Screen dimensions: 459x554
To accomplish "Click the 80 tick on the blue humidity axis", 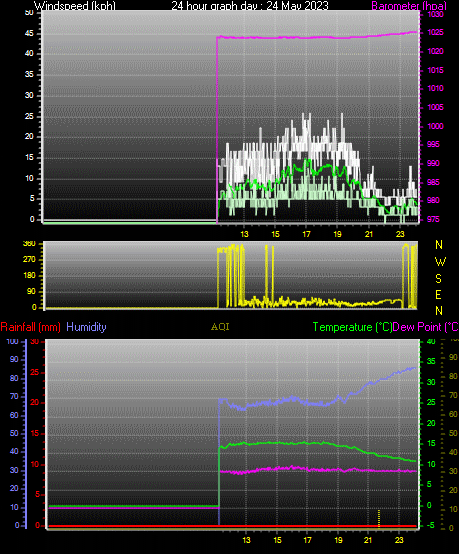I will 14,378.
